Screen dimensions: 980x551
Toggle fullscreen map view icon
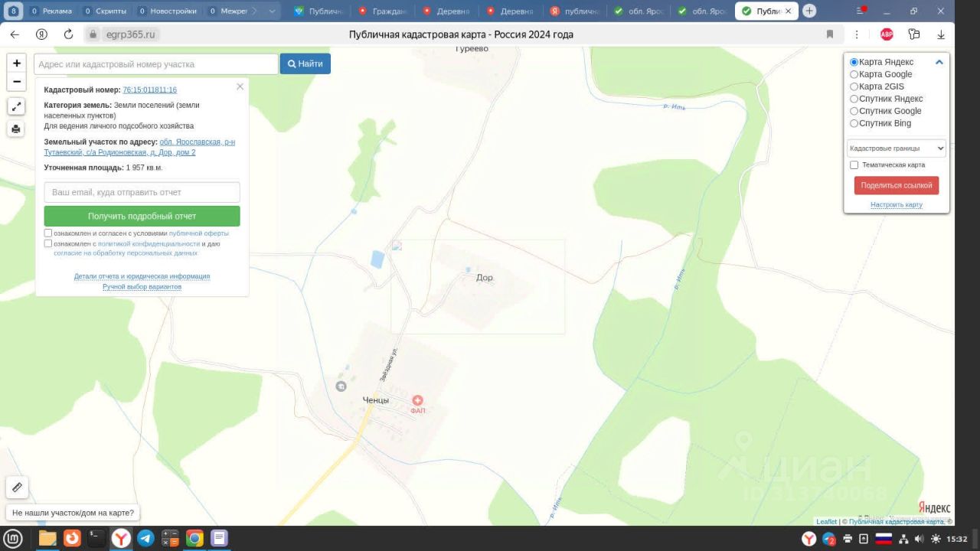click(16, 107)
